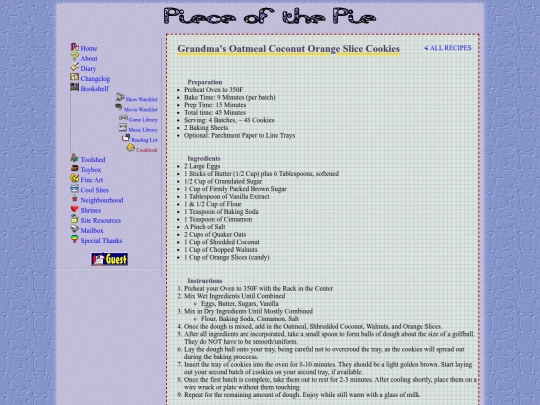This screenshot has height=405, width=540.
Task: Click the Home icon in sidebar
Action: coord(74,47)
